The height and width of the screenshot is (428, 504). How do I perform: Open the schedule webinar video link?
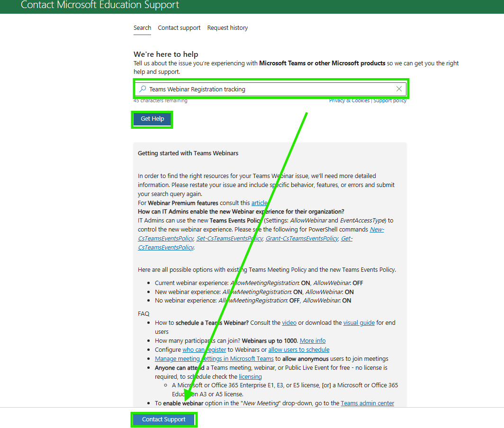(289, 322)
